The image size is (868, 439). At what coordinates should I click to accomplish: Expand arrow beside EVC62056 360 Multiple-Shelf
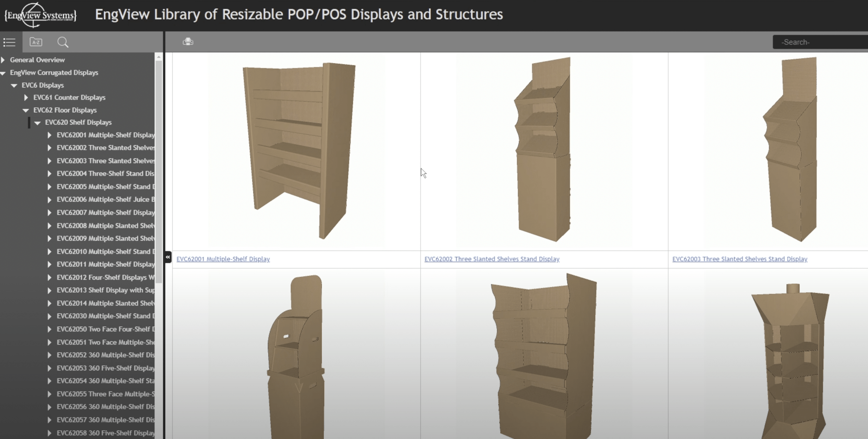pos(49,407)
